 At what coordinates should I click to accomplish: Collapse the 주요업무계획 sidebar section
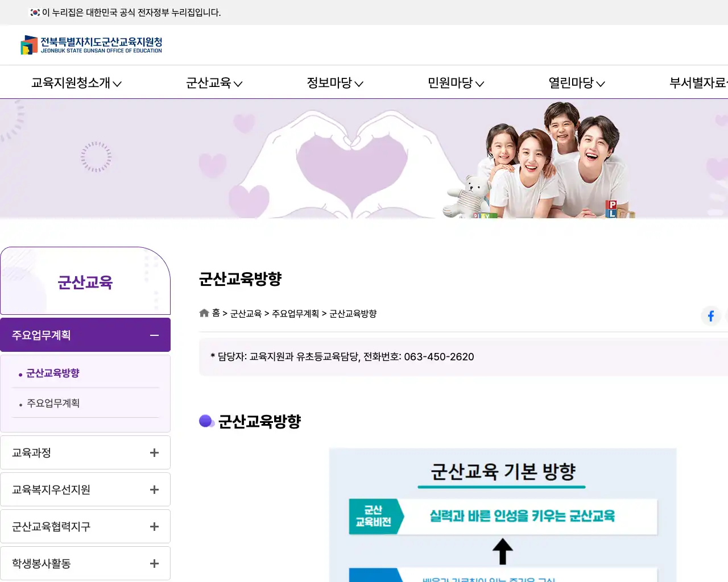[154, 335]
